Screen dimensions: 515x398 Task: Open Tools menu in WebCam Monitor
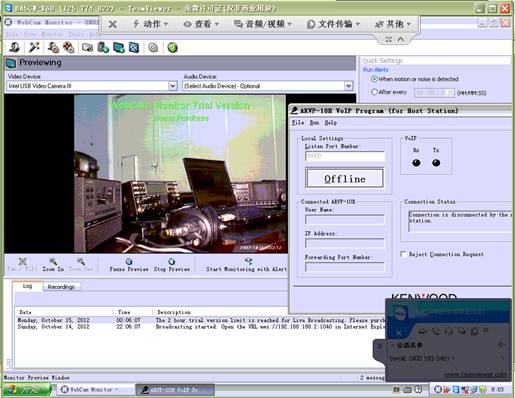tap(76, 34)
